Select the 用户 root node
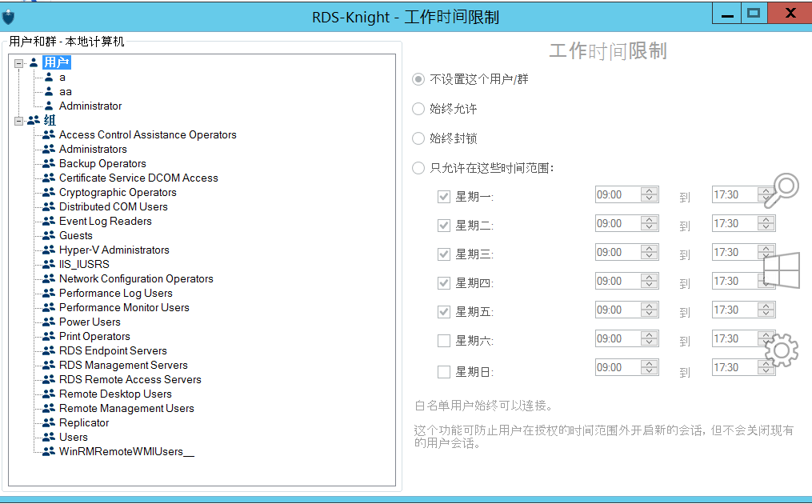Screen dimensions: 812x504 tap(57, 62)
